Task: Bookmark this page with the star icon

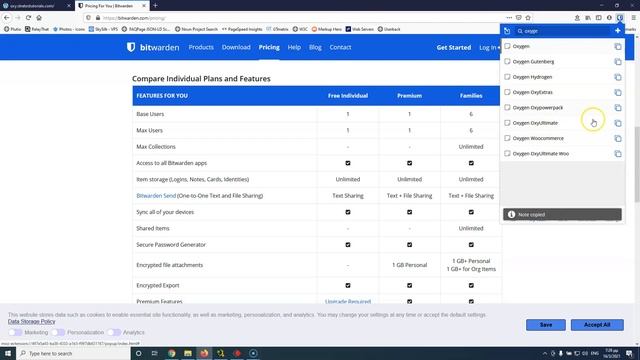Action: [x=528, y=18]
